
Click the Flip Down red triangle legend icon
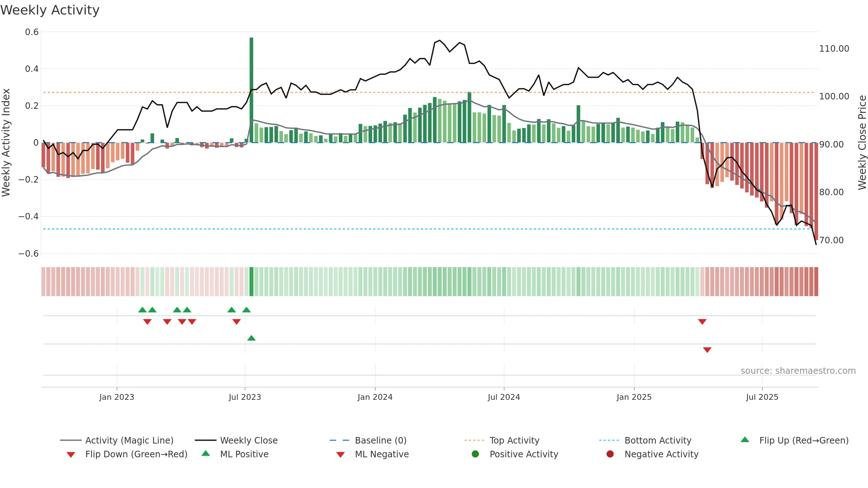coord(71,455)
